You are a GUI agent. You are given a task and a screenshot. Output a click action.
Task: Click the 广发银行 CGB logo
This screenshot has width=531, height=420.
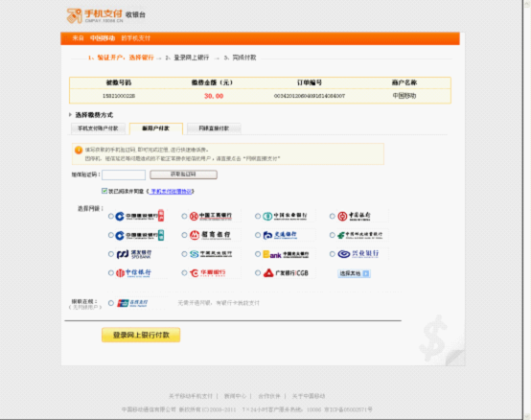tap(286, 272)
